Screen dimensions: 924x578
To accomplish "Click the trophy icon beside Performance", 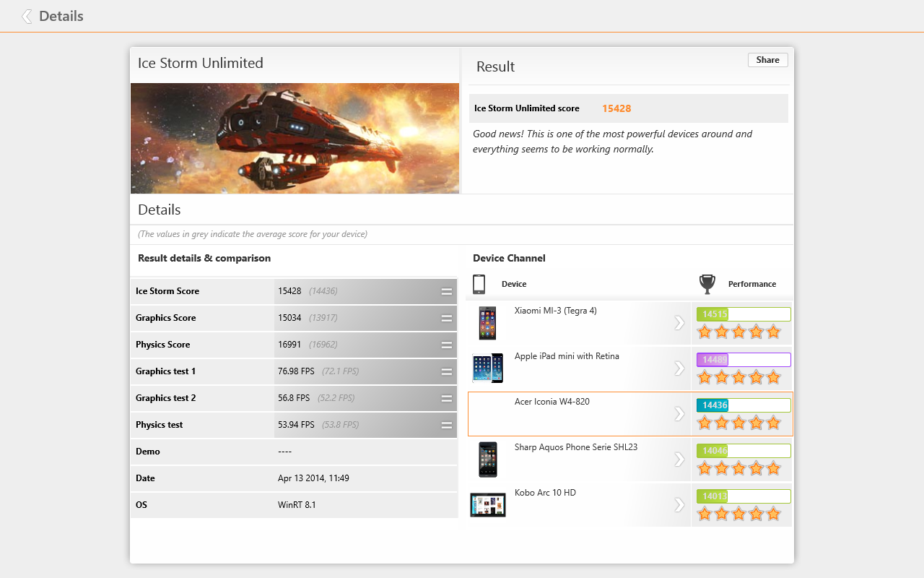I will tap(707, 284).
